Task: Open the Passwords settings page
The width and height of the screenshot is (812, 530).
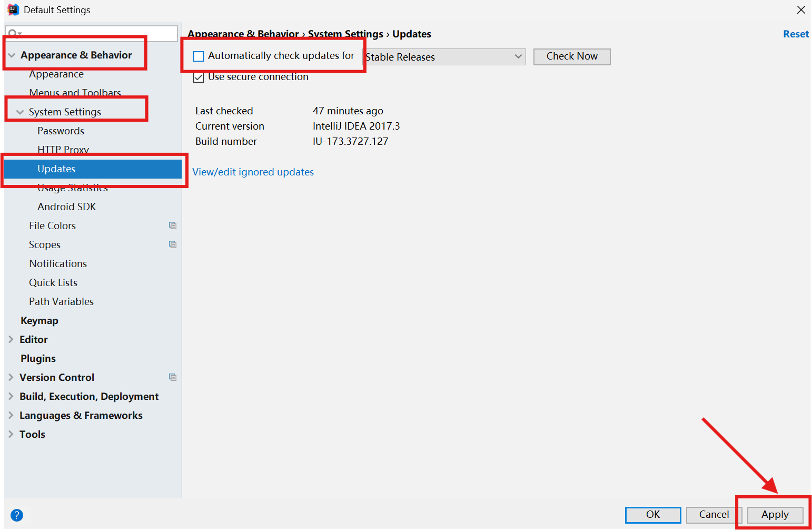Action: point(61,131)
